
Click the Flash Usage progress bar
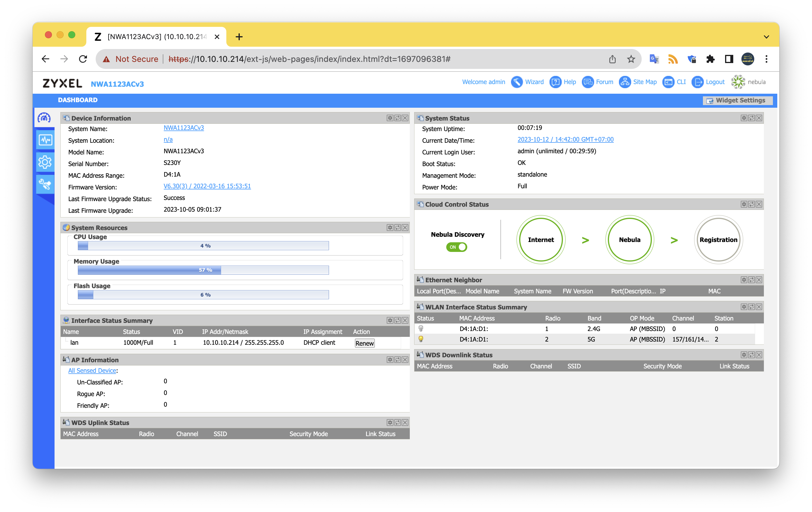tap(203, 295)
